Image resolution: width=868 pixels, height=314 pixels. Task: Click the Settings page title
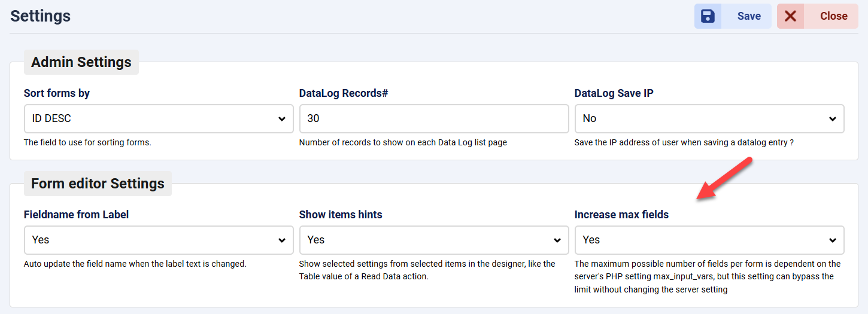point(41,16)
